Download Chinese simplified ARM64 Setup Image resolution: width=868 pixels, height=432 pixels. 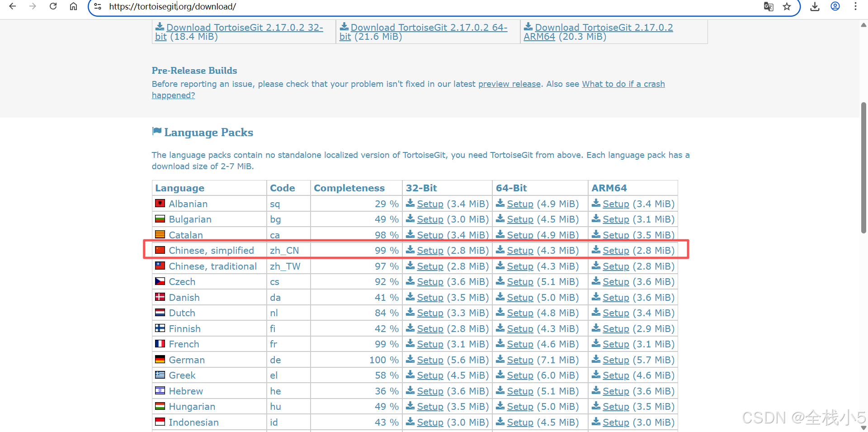(x=616, y=251)
